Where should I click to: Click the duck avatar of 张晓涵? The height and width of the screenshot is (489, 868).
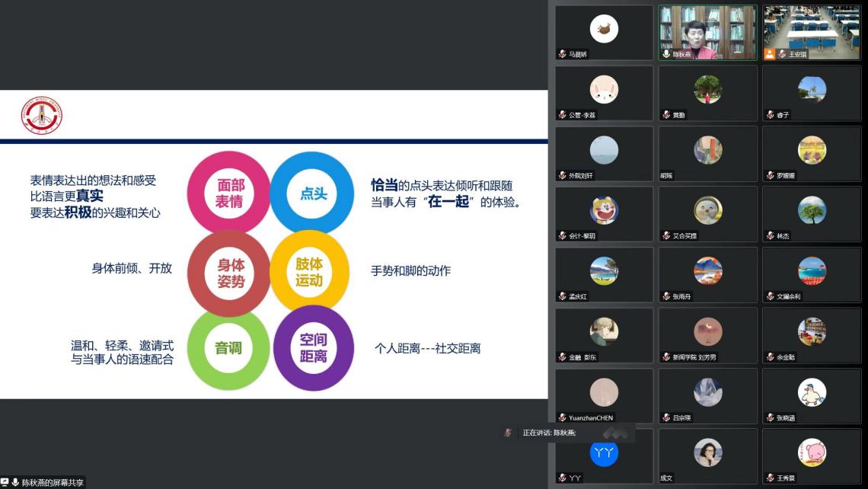(812, 392)
